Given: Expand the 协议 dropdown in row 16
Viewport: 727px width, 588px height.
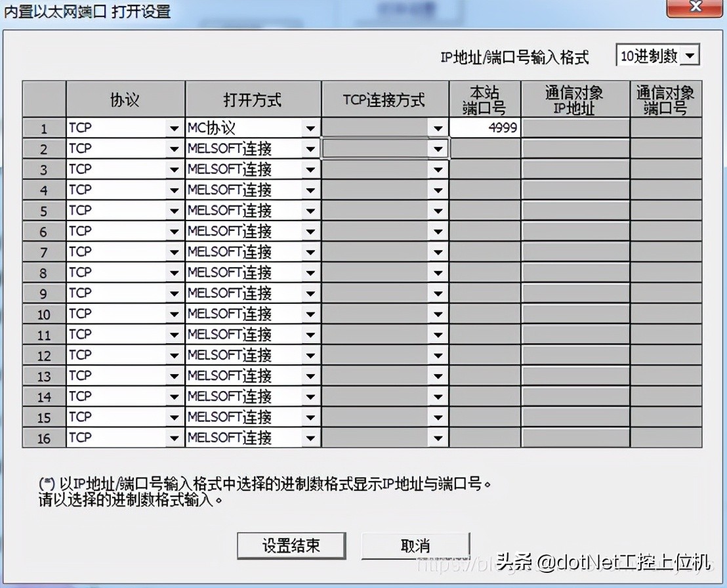Looking at the screenshot, I should (x=175, y=438).
